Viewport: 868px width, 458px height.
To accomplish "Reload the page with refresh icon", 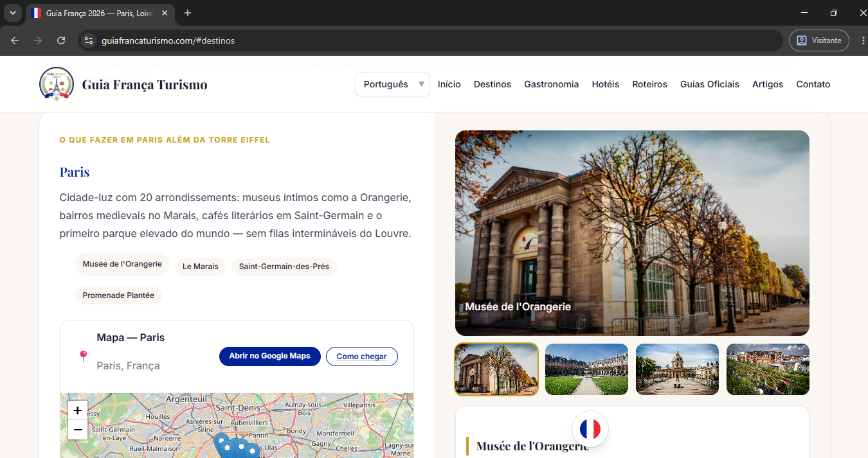I will tap(61, 40).
